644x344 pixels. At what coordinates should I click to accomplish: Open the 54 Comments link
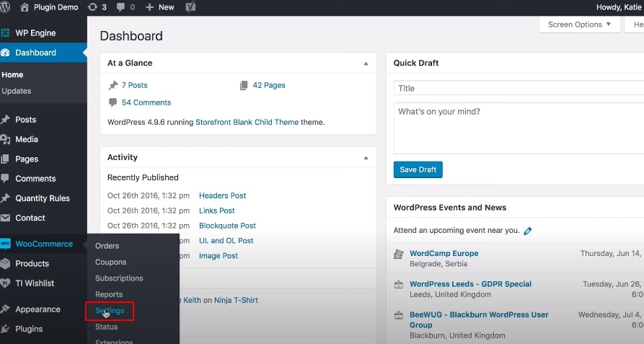pyautogui.click(x=146, y=102)
